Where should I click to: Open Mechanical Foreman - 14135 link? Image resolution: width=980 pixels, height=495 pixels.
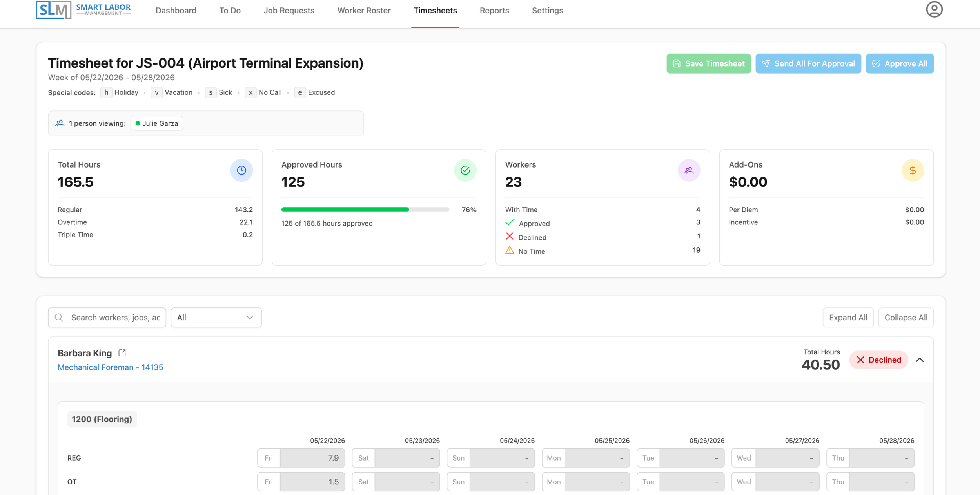[110, 367]
